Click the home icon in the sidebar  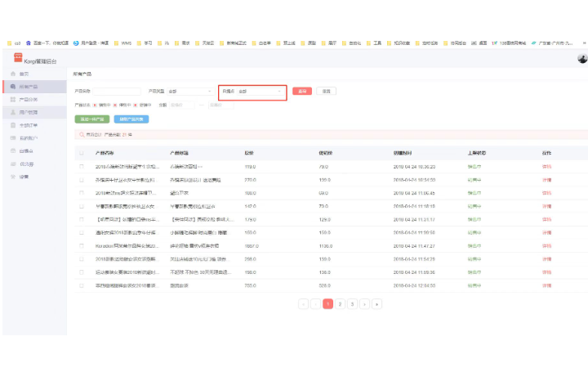[13, 74]
